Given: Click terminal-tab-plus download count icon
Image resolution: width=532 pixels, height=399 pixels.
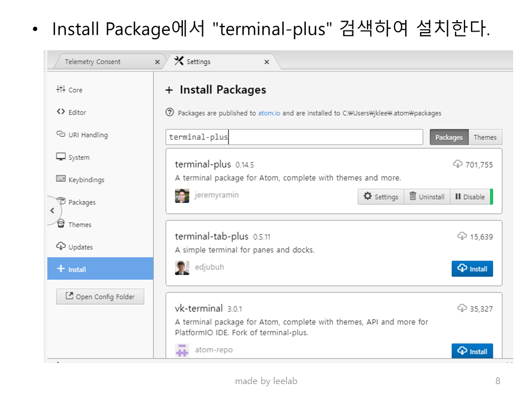Looking at the screenshot, I should pyautogui.click(x=462, y=236).
